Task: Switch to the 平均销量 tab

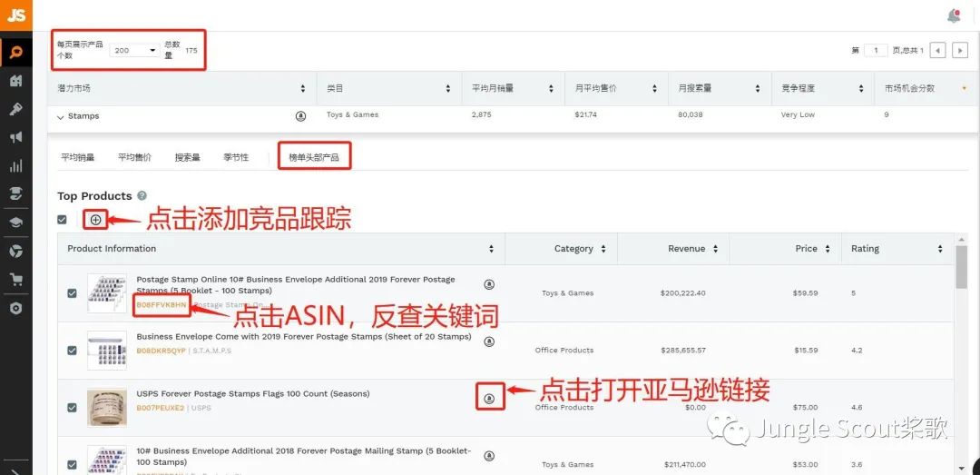Action: point(77,158)
